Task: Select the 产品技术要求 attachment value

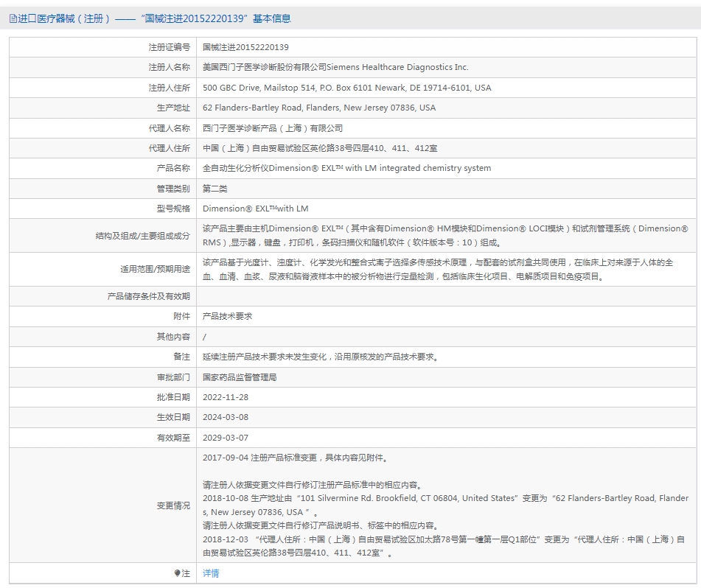Action: pos(227,316)
